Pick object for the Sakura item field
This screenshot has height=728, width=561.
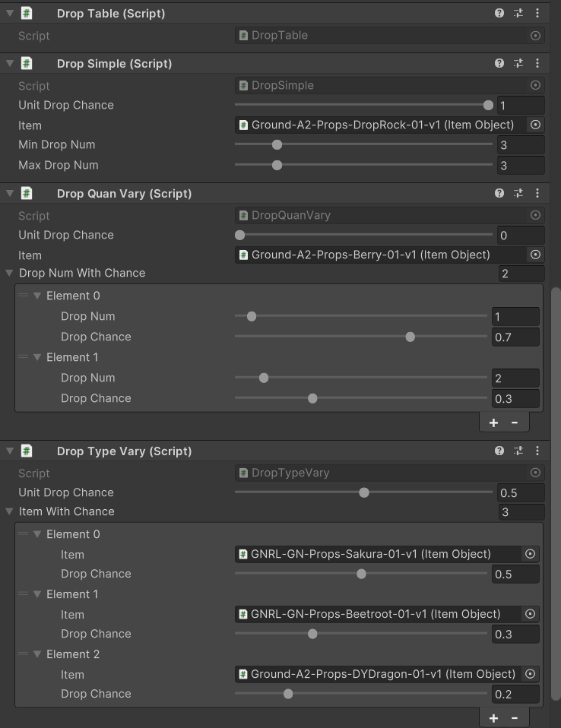531,554
